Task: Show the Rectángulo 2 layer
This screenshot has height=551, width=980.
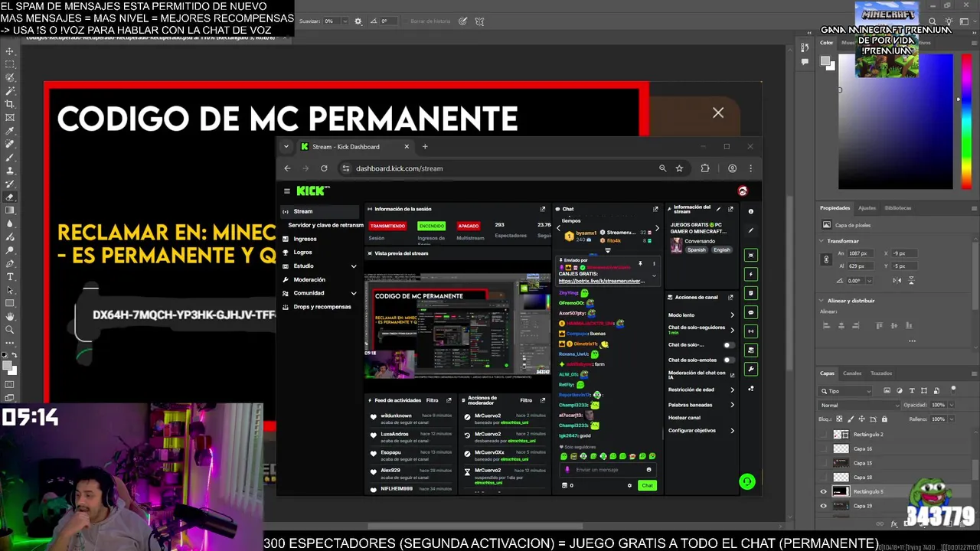Action: pos(824,435)
